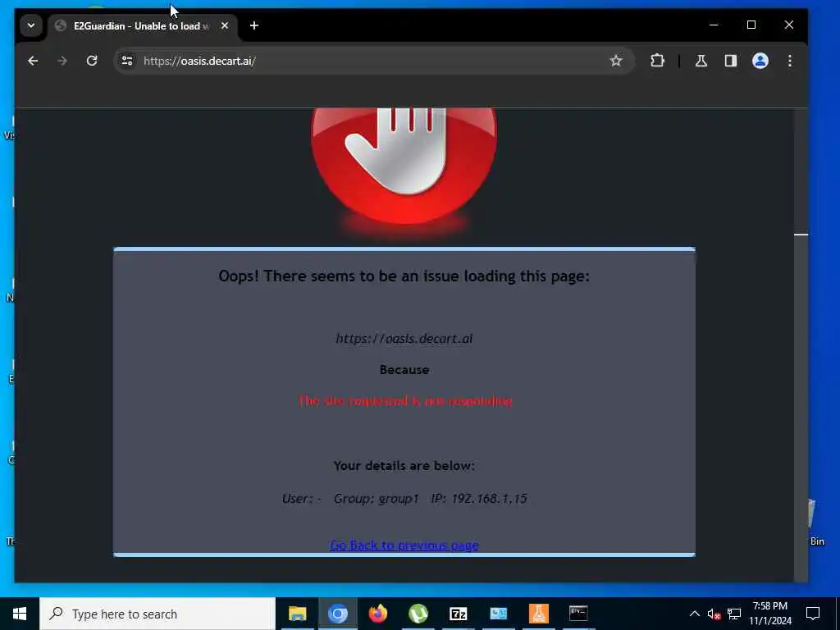Select the https://oasis.decart.ai URL text
Image resolution: width=840 pixels, height=630 pixels.
click(404, 339)
